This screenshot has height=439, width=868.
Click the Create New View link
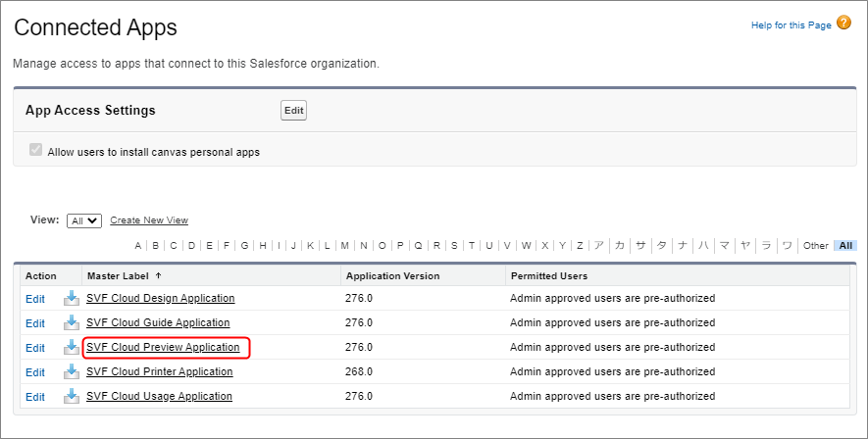click(x=149, y=220)
